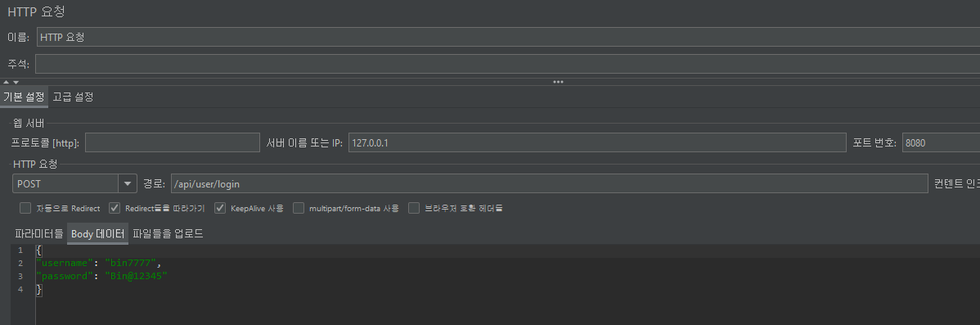This screenshot has width=980, height=325.
Task: Select the Body 데이터 tab
Action: pyautogui.click(x=97, y=234)
